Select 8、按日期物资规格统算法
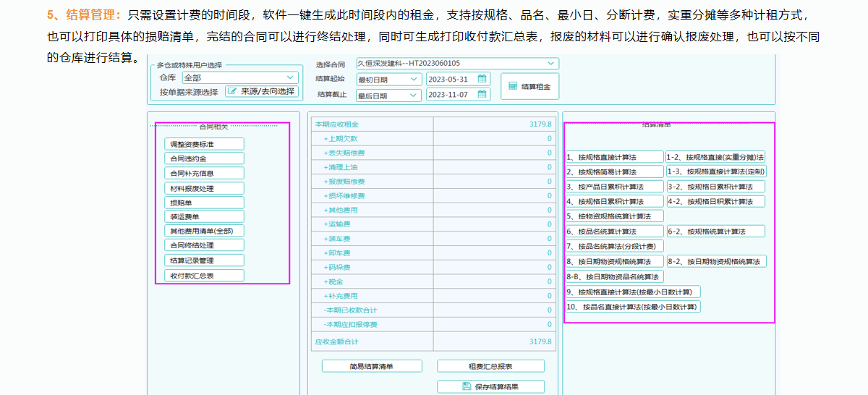868x395 pixels. (615, 261)
